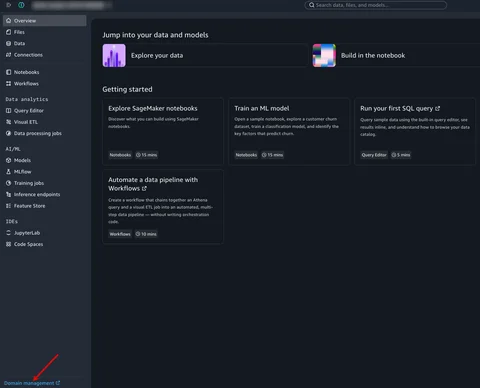Image resolution: width=480 pixels, height=388 pixels.
Task: Click the purple Explore your data thumbnail
Action: [x=114, y=55]
